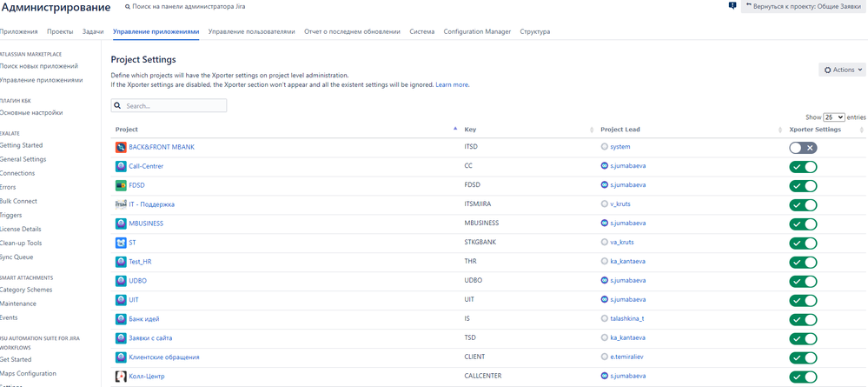
Task: Open Category Schemes in the sidebar
Action: click(26, 290)
